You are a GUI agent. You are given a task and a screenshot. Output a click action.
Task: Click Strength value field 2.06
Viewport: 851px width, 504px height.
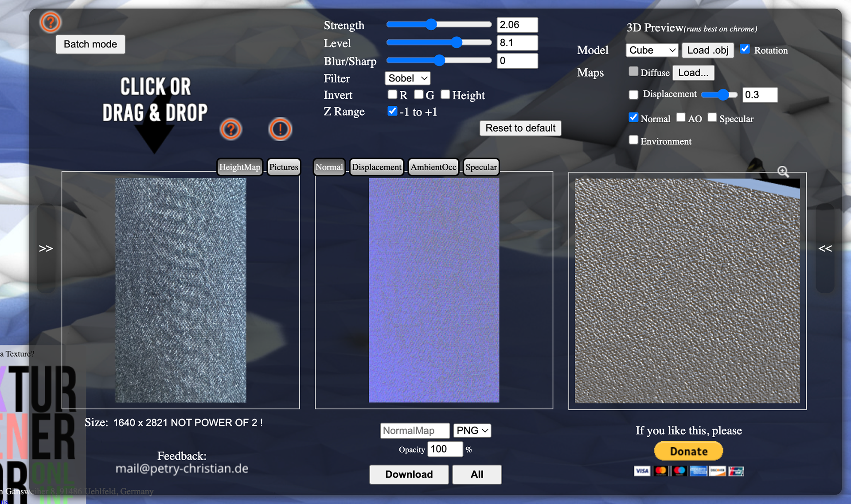pyautogui.click(x=517, y=25)
